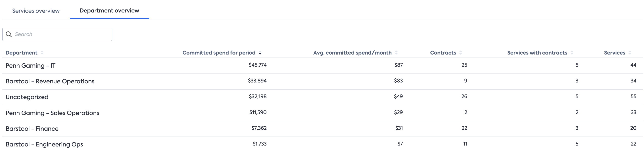
Task: Select the Uncategorized department row
Action: click(27, 97)
